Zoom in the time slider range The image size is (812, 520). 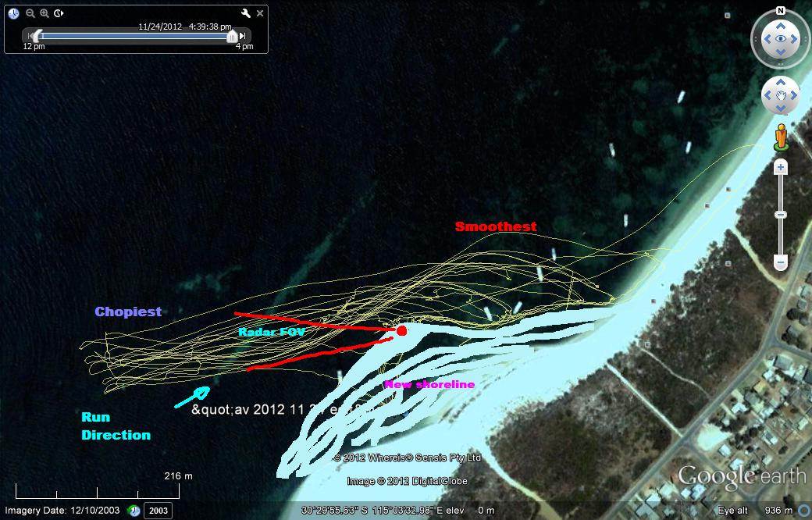(45, 13)
